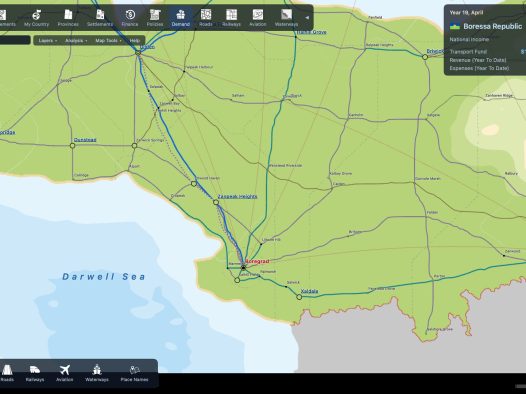Image resolution: width=526 pixels, height=394 pixels.
Task: Open the Provinces panel
Action: coord(68,18)
